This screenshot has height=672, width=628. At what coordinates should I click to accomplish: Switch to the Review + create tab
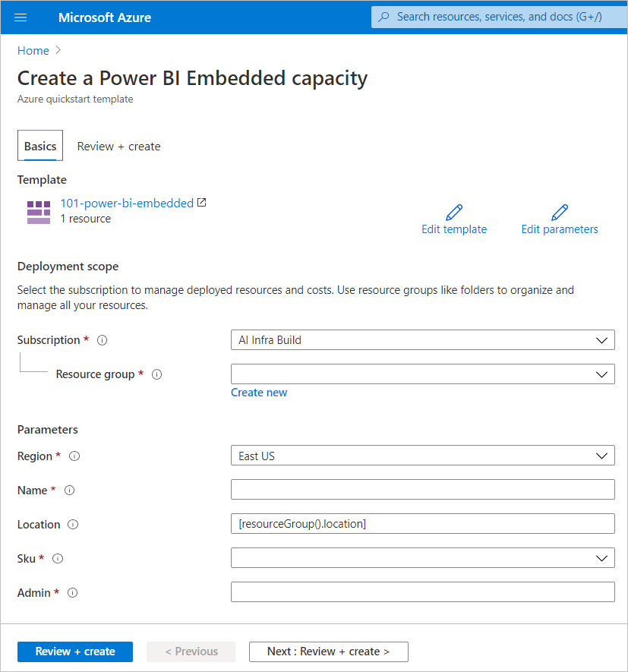pos(118,146)
